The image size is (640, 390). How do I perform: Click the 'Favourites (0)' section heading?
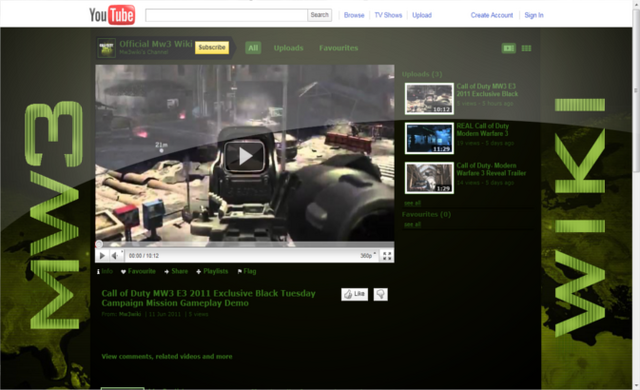pos(426,215)
